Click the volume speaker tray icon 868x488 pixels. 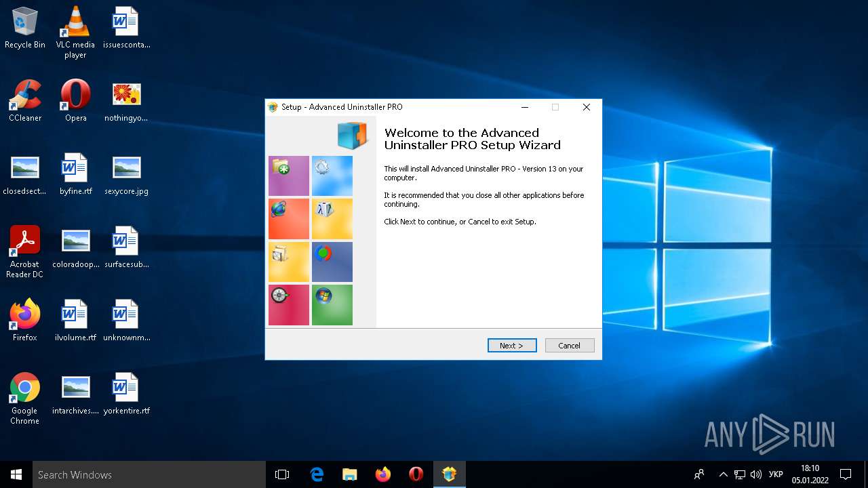(756, 474)
